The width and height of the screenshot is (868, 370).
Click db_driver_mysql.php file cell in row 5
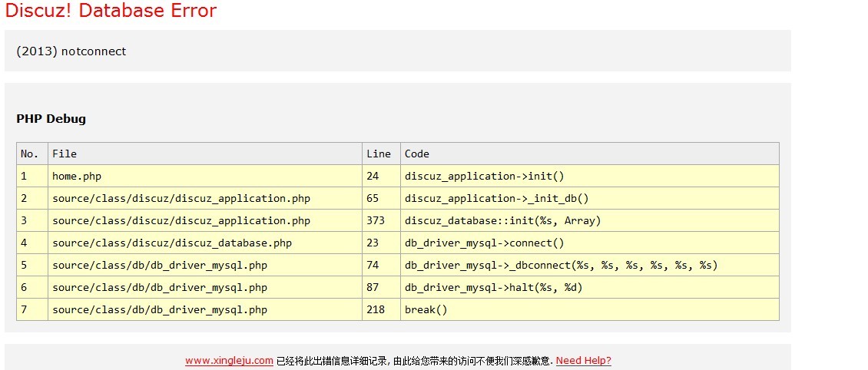click(x=205, y=265)
